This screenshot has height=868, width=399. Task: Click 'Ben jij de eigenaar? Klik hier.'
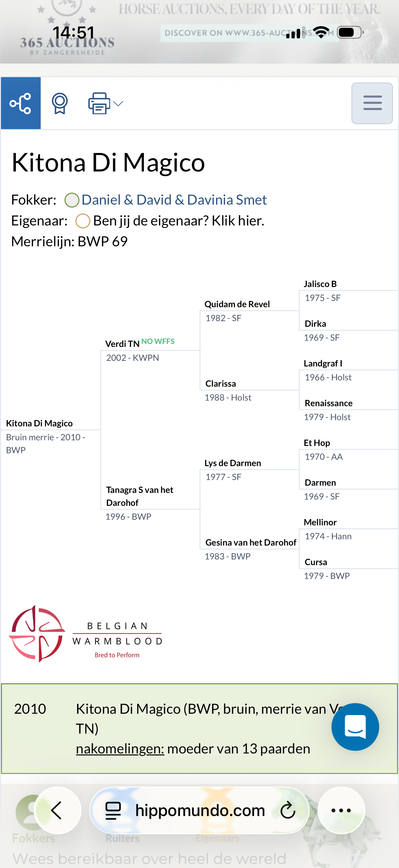tap(178, 221)
